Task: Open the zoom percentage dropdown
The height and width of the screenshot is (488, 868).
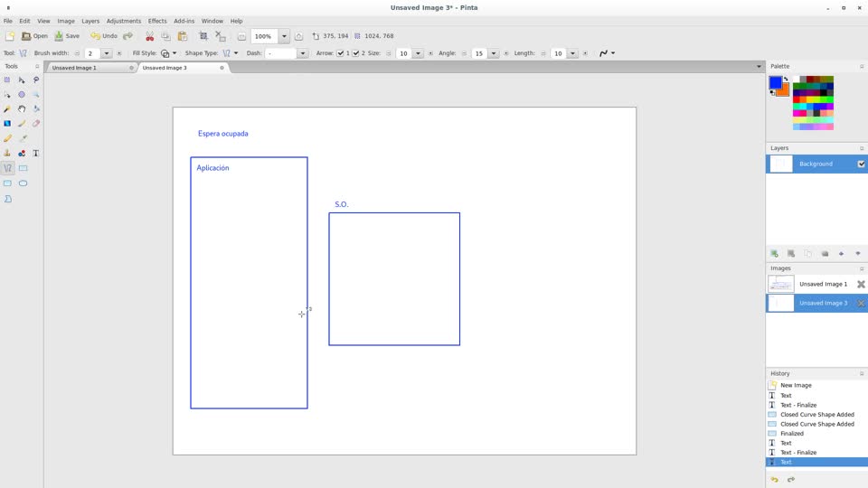Action: coord(284,36)
